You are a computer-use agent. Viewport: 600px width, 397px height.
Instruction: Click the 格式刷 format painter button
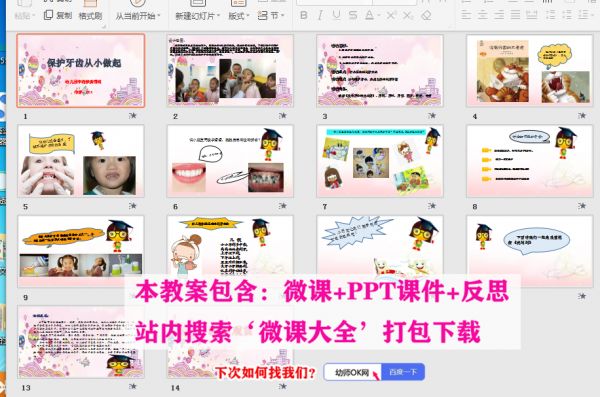click(90, 16)
